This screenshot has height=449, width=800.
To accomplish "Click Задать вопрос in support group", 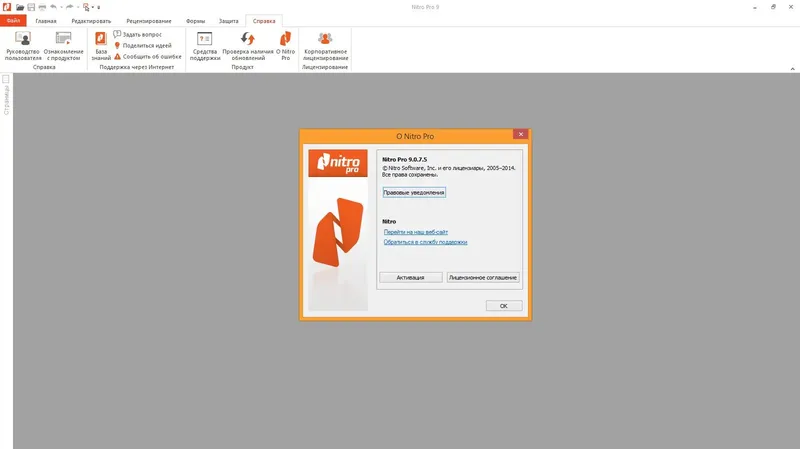I will pyautogui.click(x=138, y=34).
